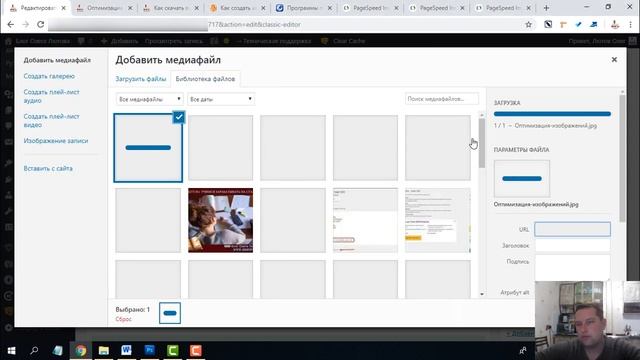This screenshot has width=640, height=360.
Task: Click file name Оптимизация-изображений.jpg under preview
Action: coord(536,204)
